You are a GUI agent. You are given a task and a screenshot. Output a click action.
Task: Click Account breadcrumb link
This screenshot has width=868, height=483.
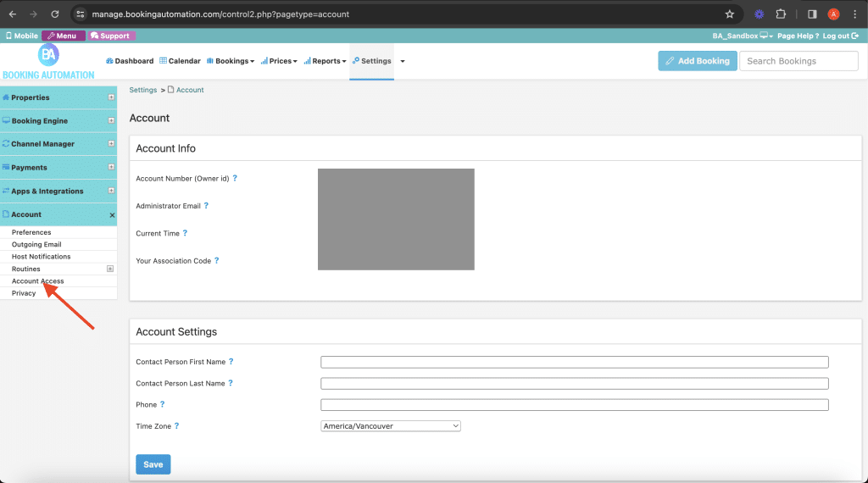click(190, 90)
